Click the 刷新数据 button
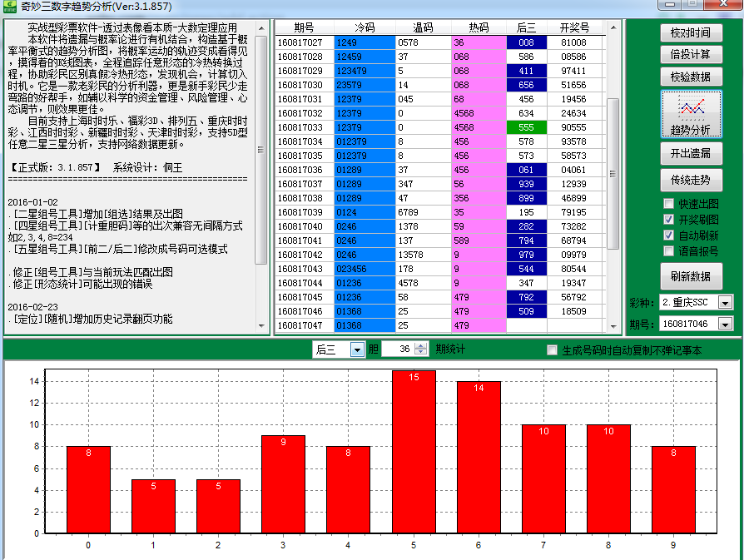Image resolution: width=744 pixels, height=560 pixels. click(x=691, y=276)
